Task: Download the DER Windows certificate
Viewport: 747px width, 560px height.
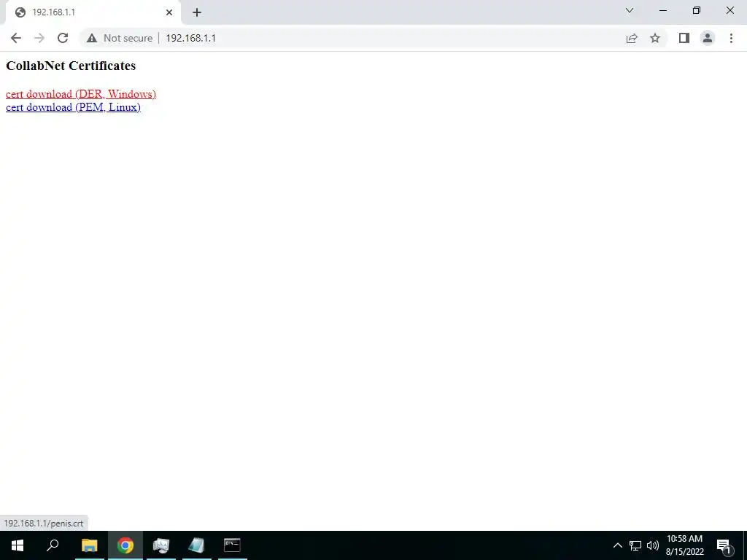Action: tap(81, 94)
